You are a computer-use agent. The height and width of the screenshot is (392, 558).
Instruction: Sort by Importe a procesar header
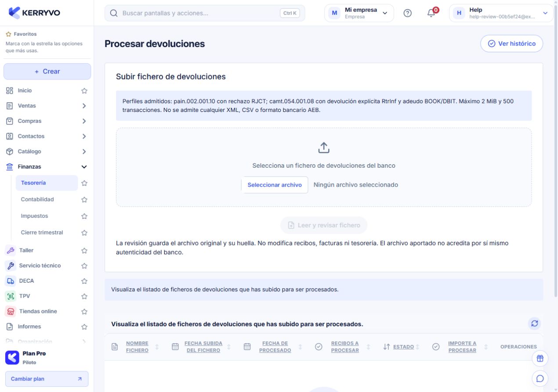click(462, 347)
